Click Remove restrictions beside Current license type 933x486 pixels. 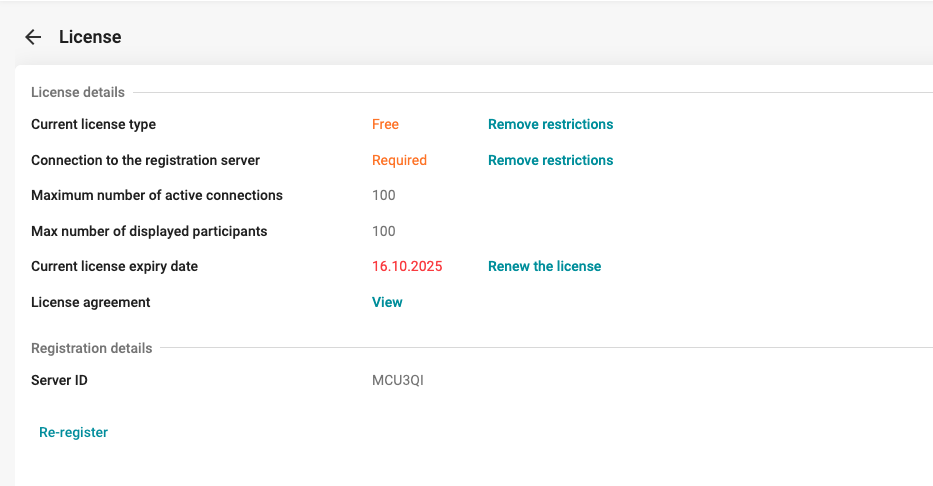(x=550, y=125)
